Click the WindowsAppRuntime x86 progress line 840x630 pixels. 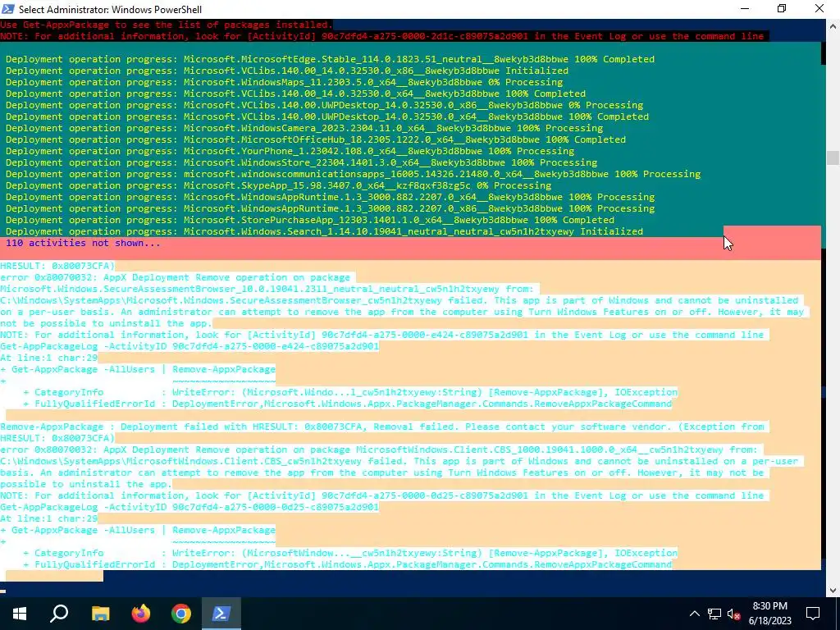coord(330,208)
